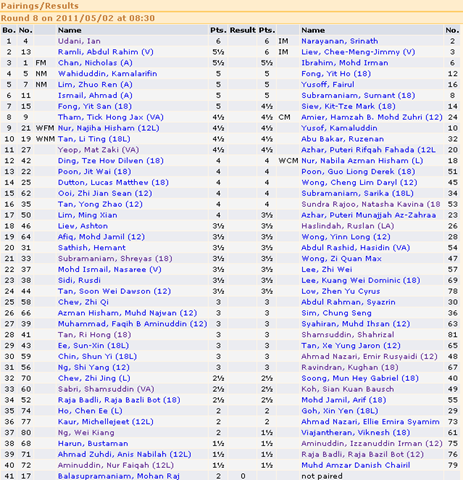Viewport: 463px width, 480px height.
Task: Open Sathish, Hemant link
Action: click(x=92, y=248)
